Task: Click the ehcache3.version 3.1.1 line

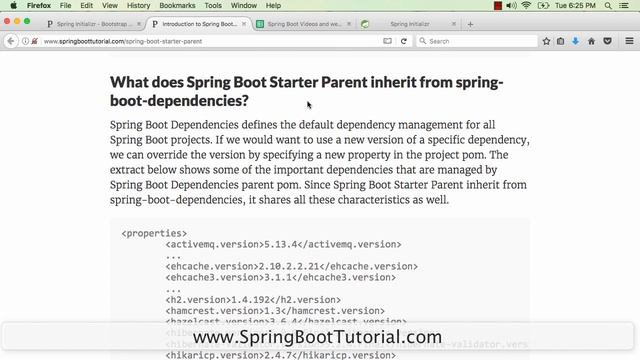Action: (280, 278)
